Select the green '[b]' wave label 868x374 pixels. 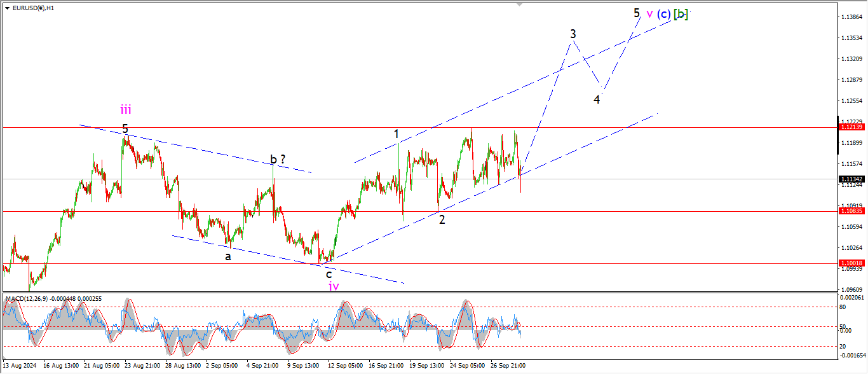click(681, 14)
